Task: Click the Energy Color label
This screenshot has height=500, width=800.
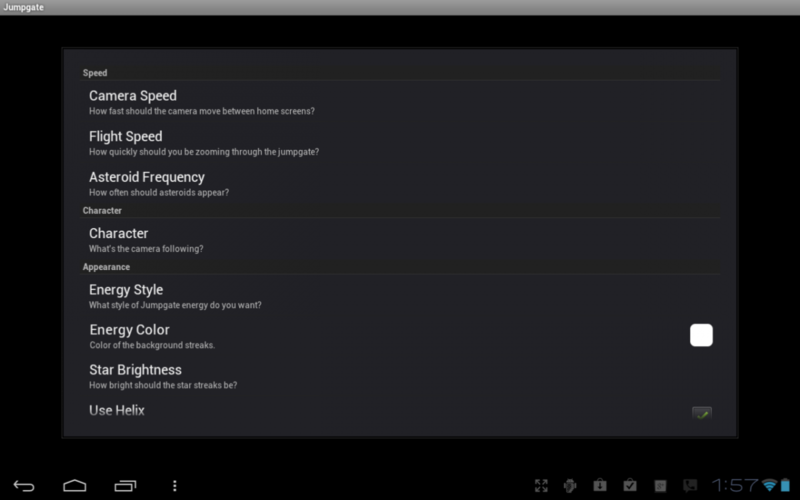Action: point(130,330)
